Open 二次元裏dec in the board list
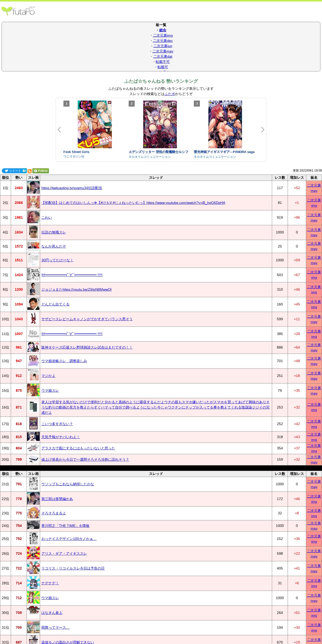Viewport: 322px width, 644px height. (163, 41)
